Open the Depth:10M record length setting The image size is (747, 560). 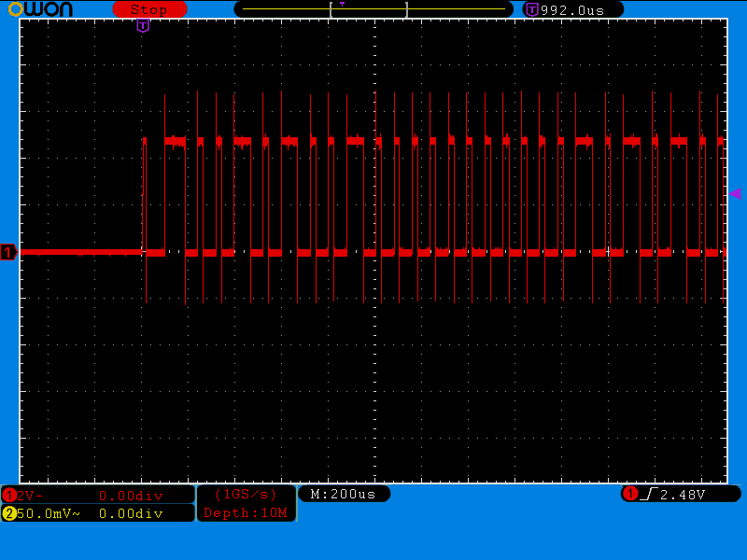(x=246, y=512)
